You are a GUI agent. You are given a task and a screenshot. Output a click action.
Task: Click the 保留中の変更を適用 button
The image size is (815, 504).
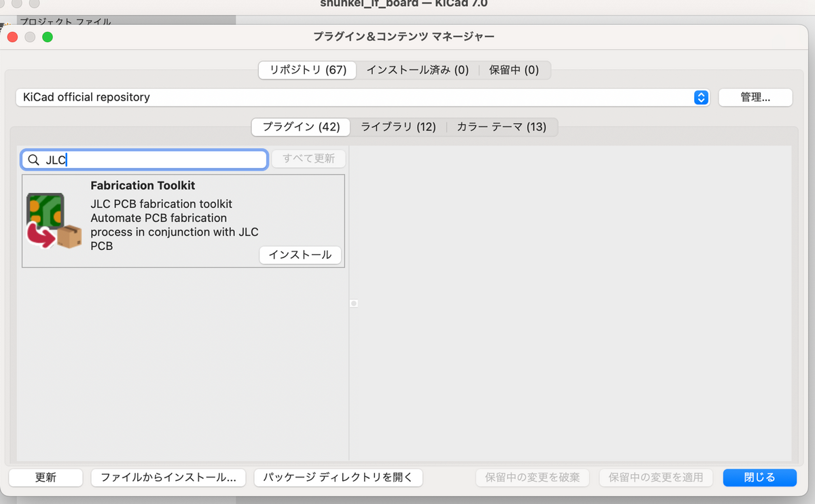pyautogui.click(x=656, y=478)
